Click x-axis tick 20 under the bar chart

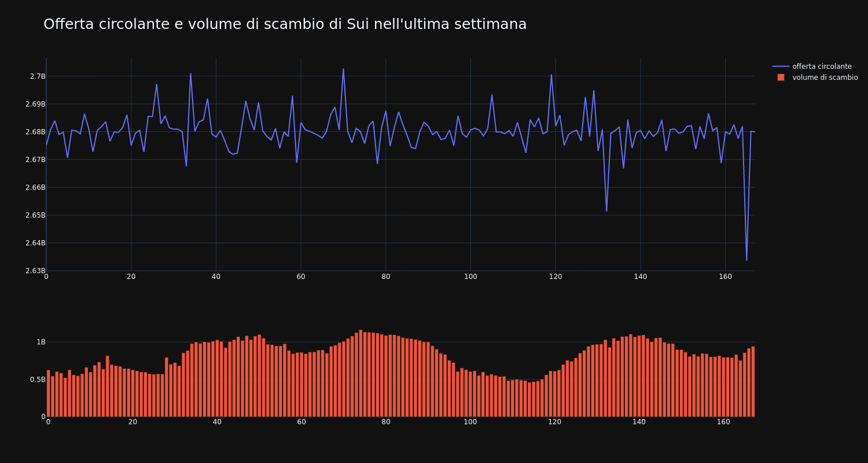pyautogui.click(x=133, y=422)
